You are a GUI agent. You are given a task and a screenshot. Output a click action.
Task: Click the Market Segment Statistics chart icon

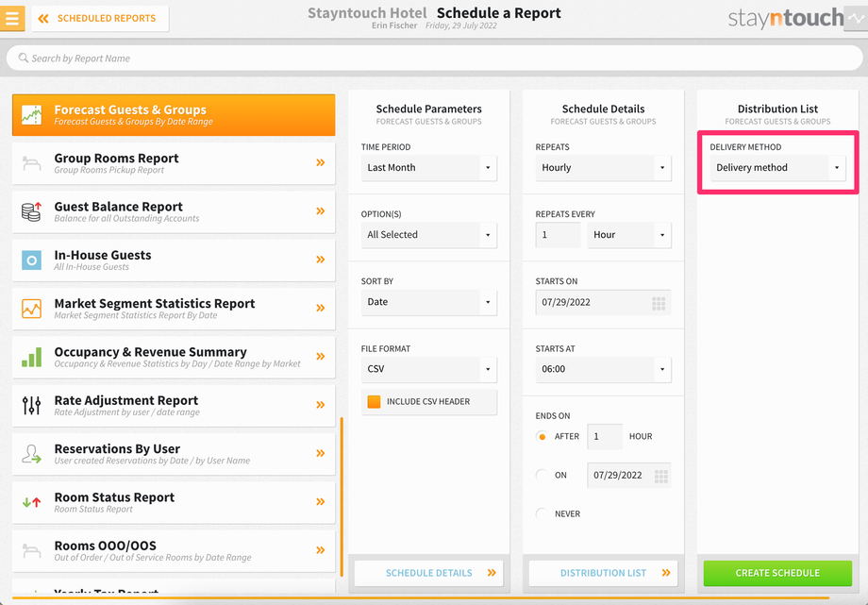point(31,309)
